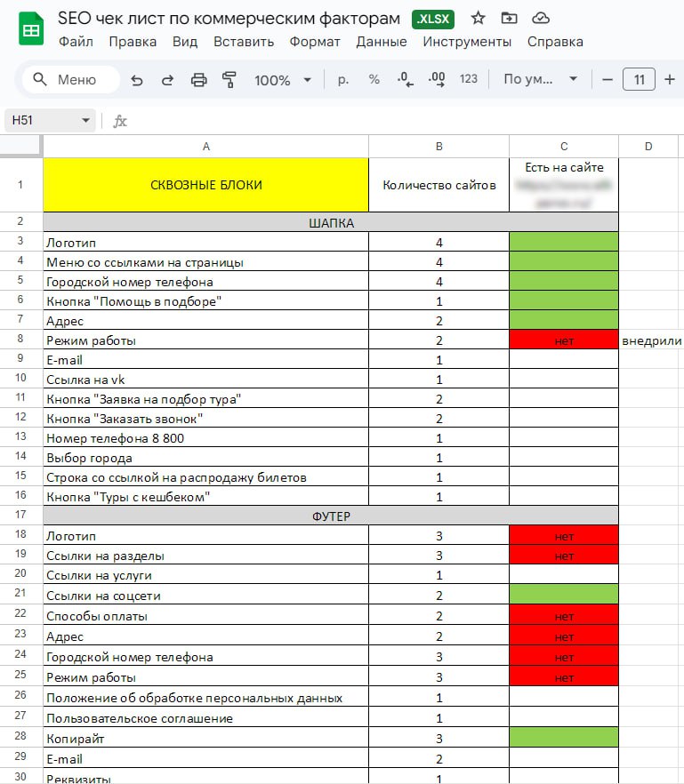
Task: Open the name box dropdown arrow
Action: pyautogui.click(x=86, y=120)
